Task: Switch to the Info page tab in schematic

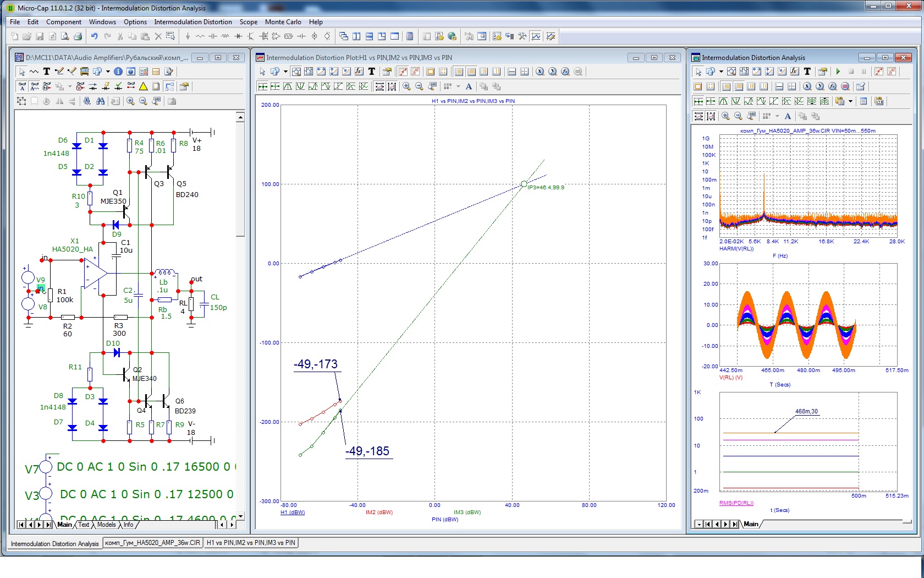Action: click(128, 525)
